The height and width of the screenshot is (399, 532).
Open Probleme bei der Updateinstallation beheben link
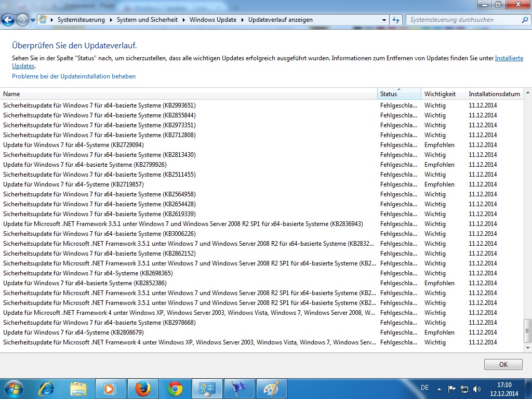[74, 76]
